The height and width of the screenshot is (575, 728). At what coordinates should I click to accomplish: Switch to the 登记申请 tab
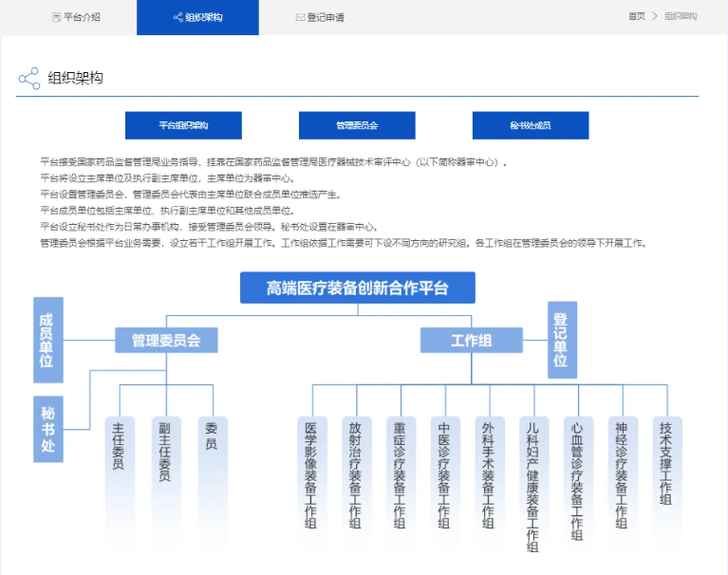320,17
